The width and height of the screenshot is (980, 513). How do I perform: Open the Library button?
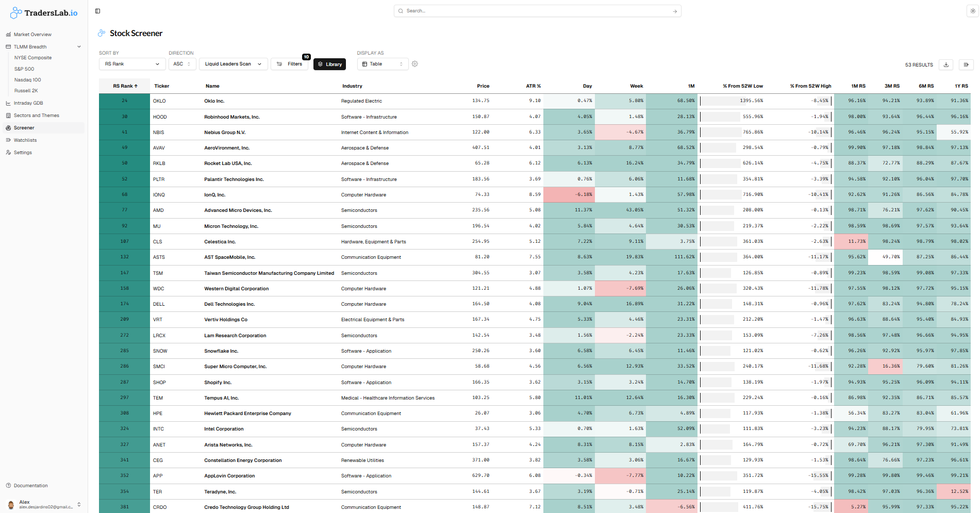coord(329,64)
